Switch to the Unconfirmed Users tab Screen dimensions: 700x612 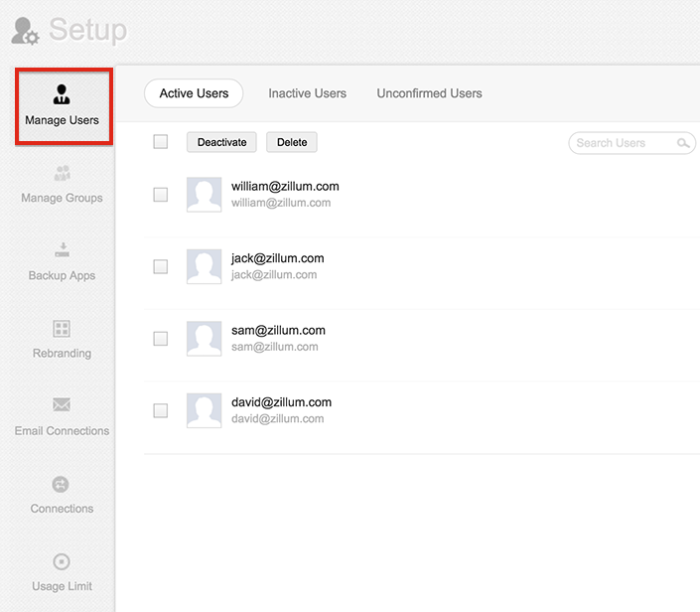click(x=429, y=93)
